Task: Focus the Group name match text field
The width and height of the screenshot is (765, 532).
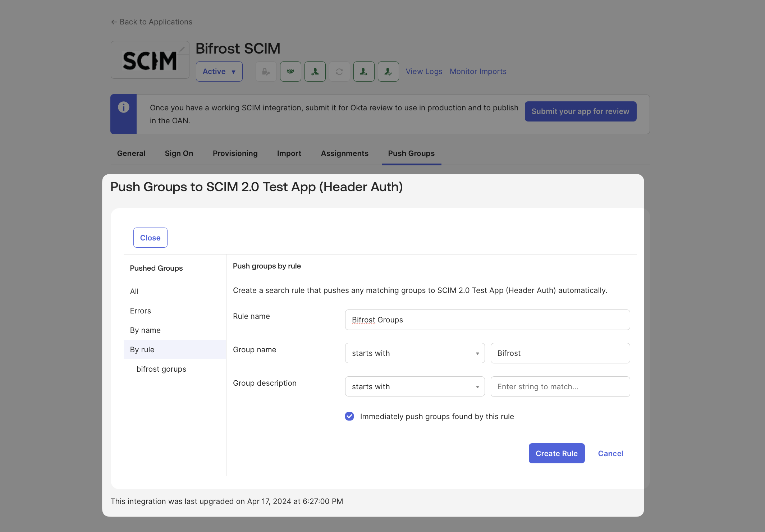Action: tap(560, 353)
